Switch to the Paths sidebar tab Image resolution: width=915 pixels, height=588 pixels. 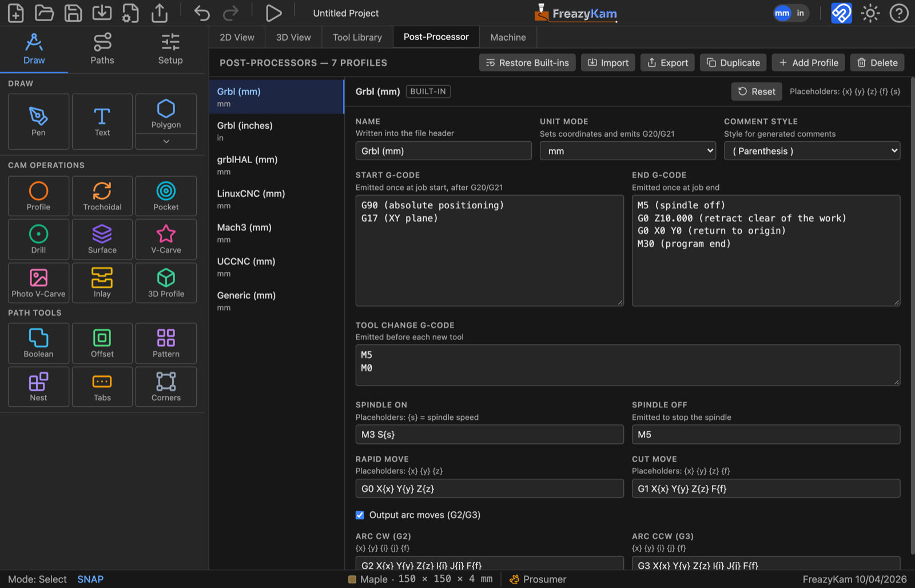tap(102, 49)
